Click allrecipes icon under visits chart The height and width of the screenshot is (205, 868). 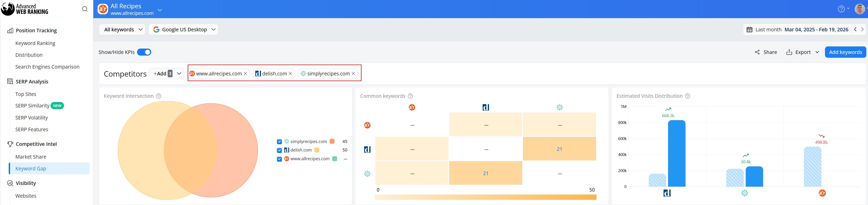click(822, 193)
